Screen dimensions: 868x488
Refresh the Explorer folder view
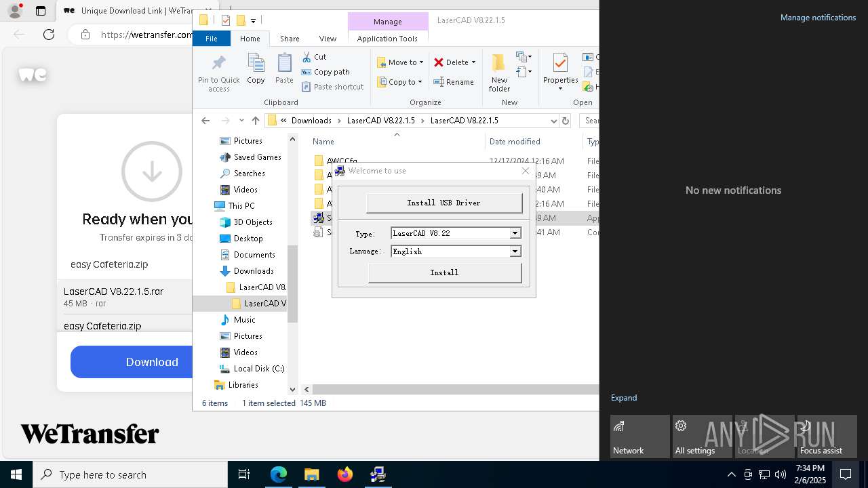(566, 121)
